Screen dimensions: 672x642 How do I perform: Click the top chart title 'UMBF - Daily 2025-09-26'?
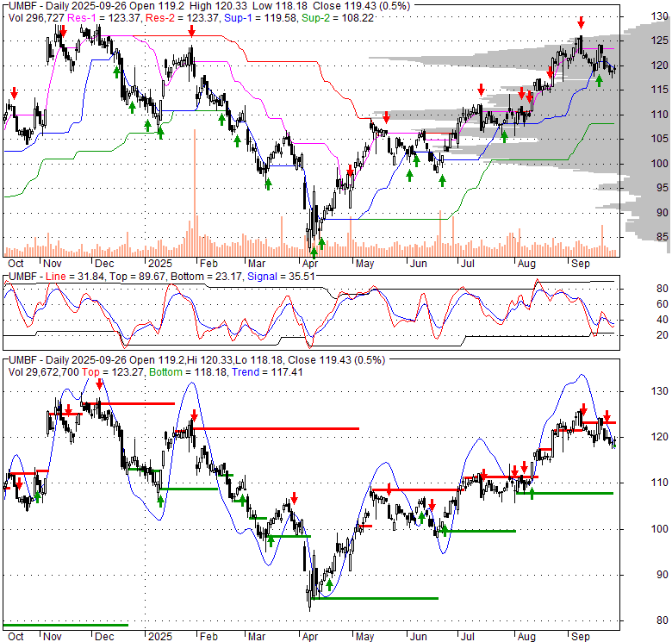tap(67, 6)
